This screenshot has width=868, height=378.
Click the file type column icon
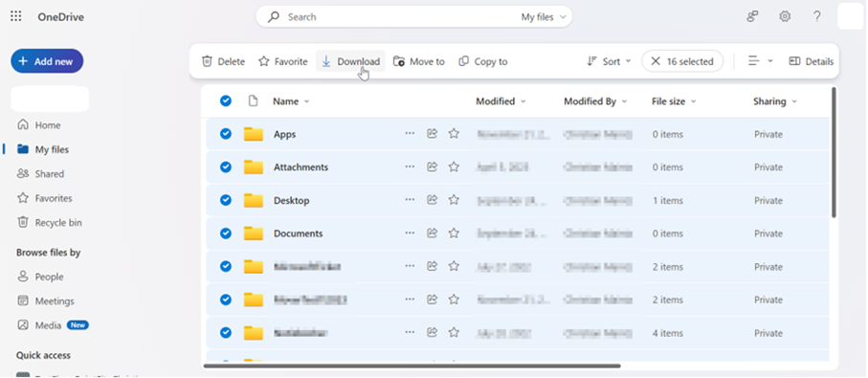(253, 100)
